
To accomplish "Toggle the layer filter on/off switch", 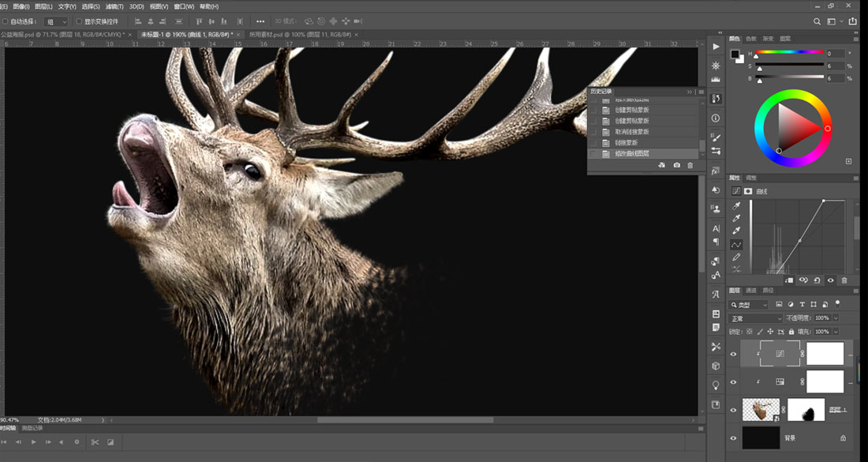I will pyautogui.click(x=837, y=303).
